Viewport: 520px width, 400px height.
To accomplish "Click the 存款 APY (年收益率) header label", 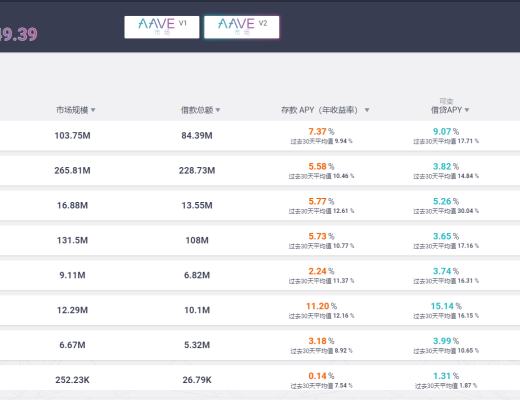I will (x=319, y=110).
